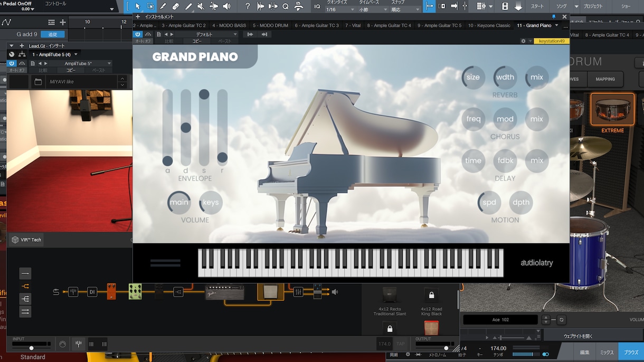This screenshot has height=362, width=644.
Task: Open dropdown arrow after 11 - Grand Piano tab
Action: pos(556,25)
